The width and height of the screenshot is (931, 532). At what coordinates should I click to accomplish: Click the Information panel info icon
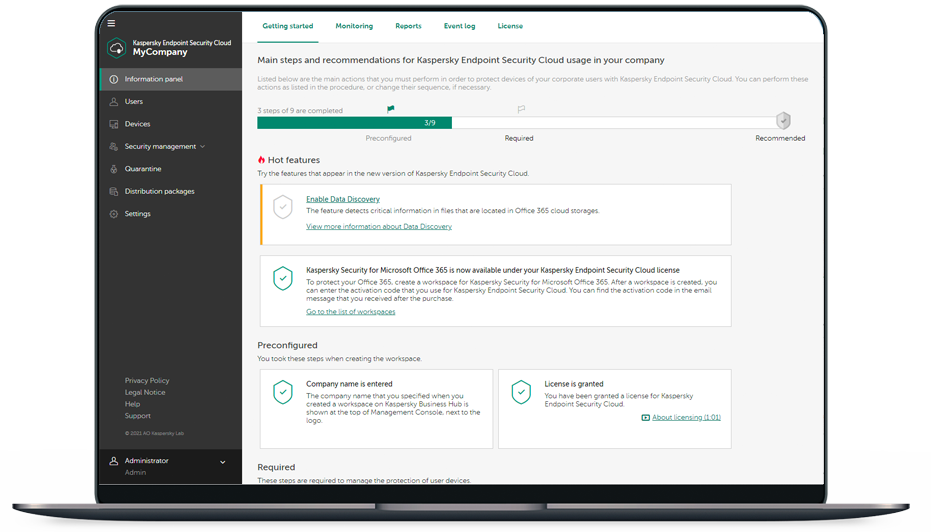click(113, 79)
